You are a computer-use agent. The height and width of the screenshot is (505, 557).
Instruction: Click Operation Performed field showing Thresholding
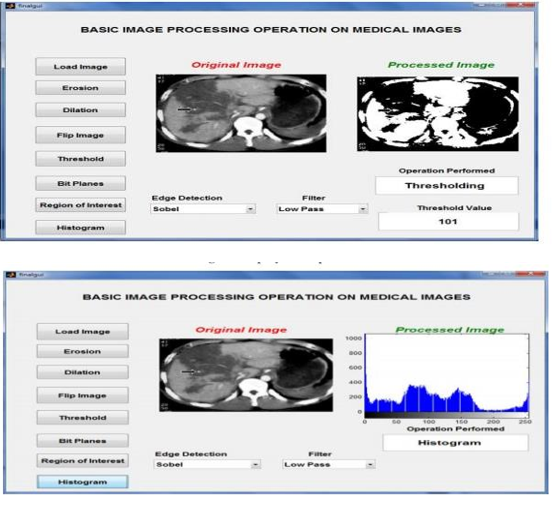click(x=447, y=185)
